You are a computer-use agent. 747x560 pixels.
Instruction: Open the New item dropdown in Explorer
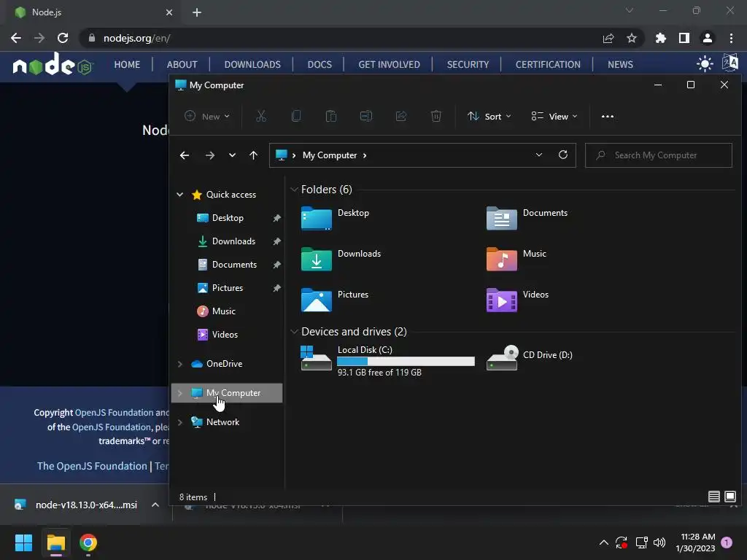click(x=206, y=116)
